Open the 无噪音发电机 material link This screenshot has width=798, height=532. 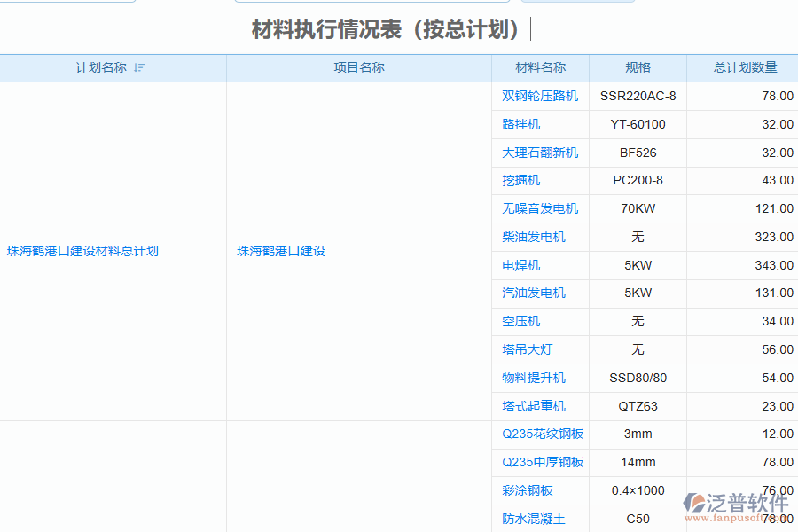coord(540,208)
